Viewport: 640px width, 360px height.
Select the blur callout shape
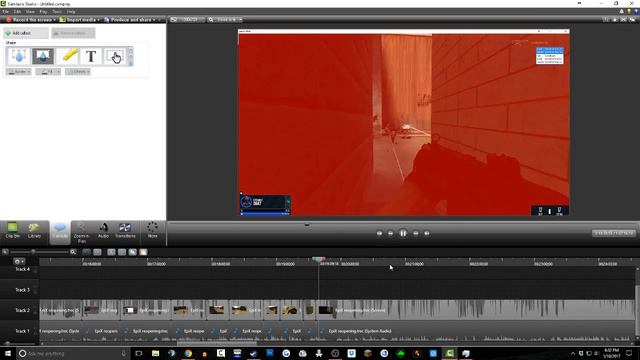point(18,56)
